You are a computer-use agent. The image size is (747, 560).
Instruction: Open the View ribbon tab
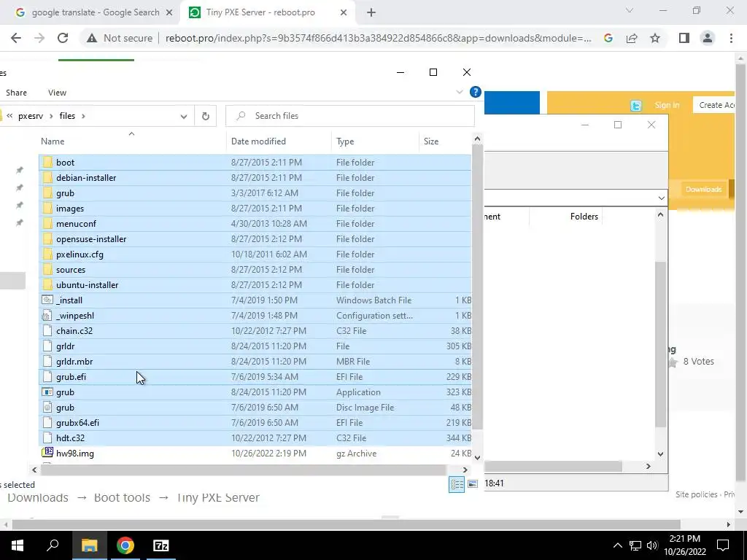click(x=57, y=93)
